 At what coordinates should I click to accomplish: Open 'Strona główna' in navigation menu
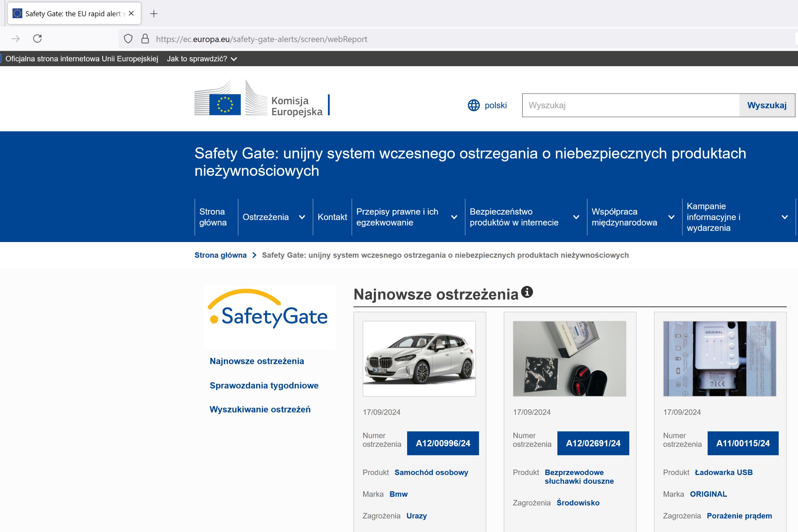(x=213, y=217)
